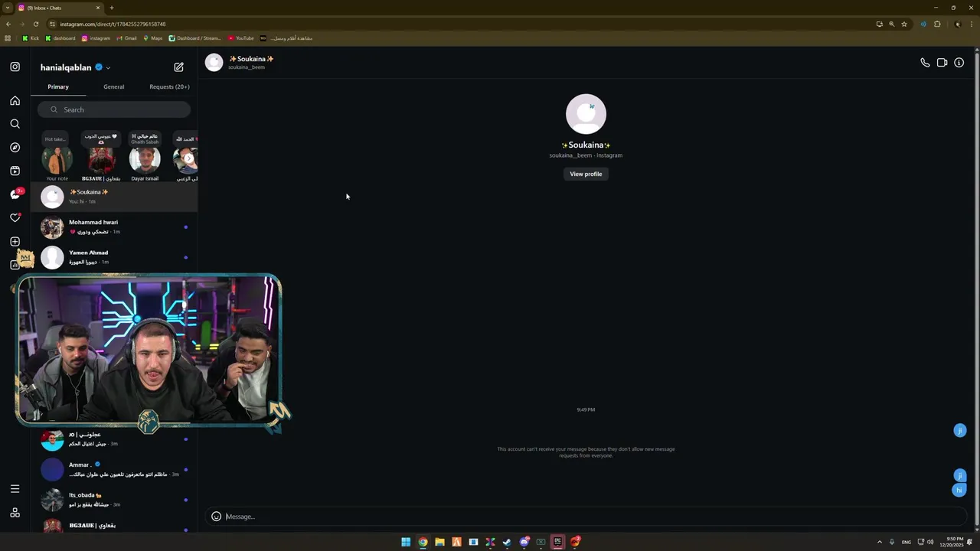The width and height of the screenshot is (980, 551).
Task: Click the last sent hi message bubble
Action: pyautogui.click(x=959, y=490)
